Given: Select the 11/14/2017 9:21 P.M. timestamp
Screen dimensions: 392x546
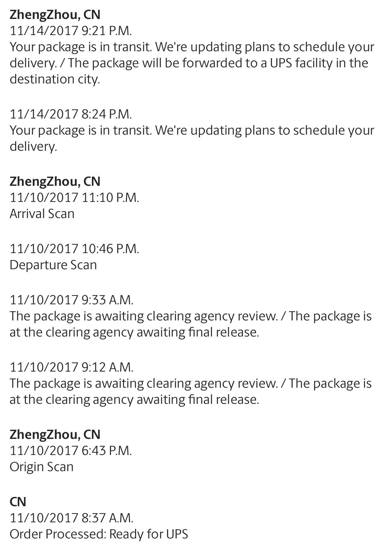Looking at the screenshot, I should tap(71, 31).
